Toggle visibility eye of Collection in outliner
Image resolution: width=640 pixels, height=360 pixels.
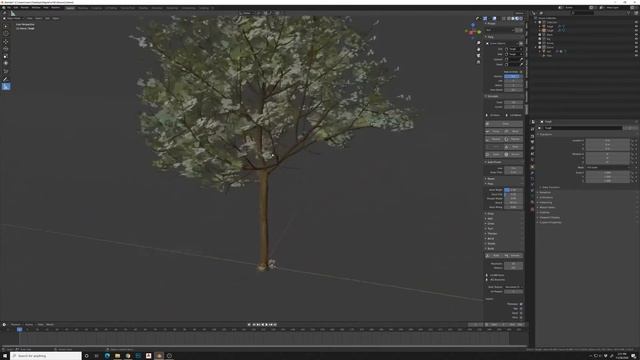coord(636,22)
